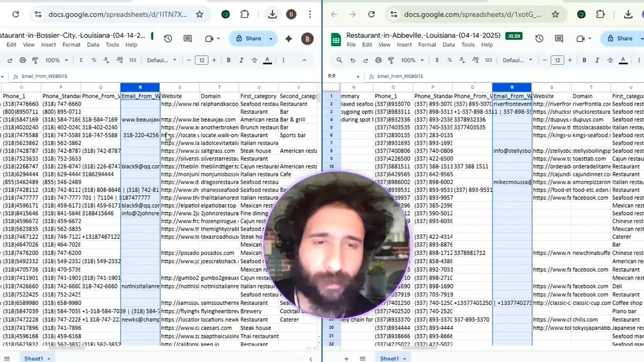
Task: Click font size field in Bossier City sheet
Action: [201, 60]
